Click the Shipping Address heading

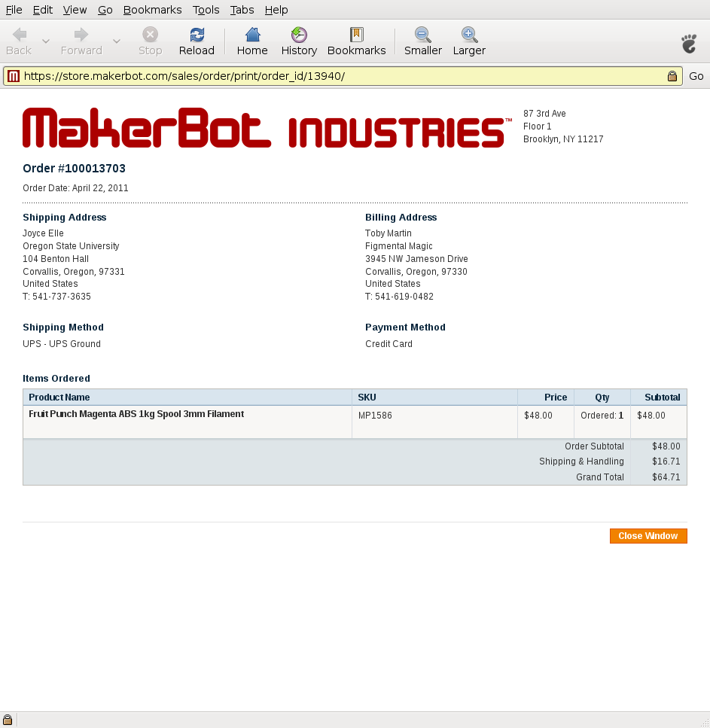pos(65,218)
